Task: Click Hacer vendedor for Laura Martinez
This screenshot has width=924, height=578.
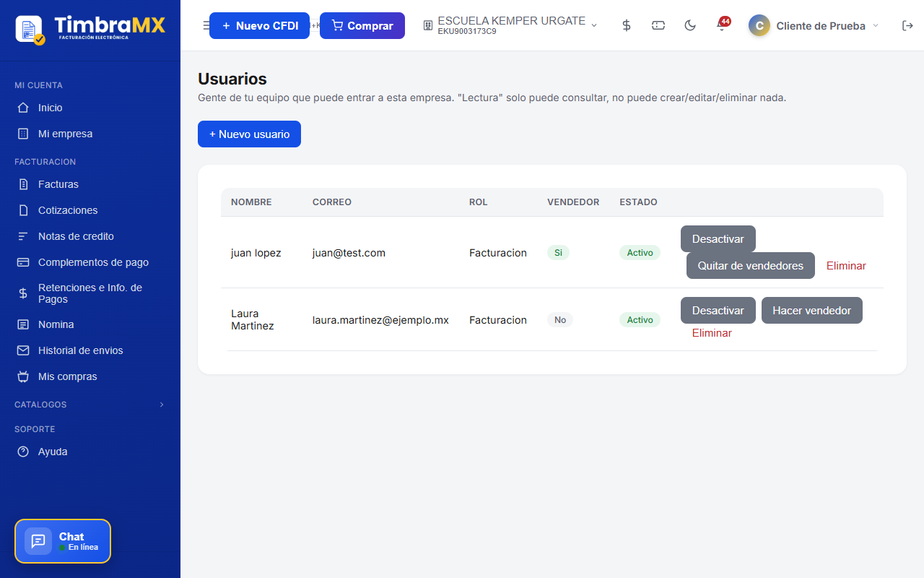Action: [812, 311]
